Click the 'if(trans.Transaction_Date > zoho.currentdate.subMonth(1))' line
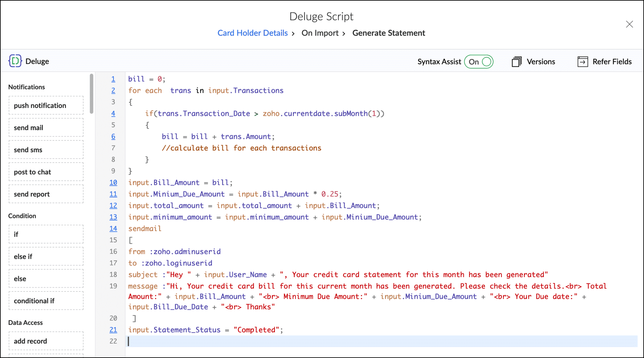644x358 pixels. click(x=264, y=113)
